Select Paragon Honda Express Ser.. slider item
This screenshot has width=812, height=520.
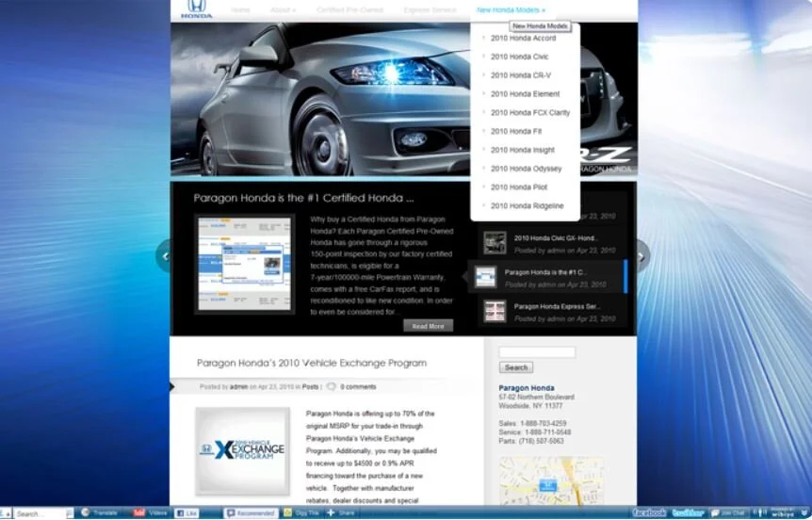tap(552, 312)
